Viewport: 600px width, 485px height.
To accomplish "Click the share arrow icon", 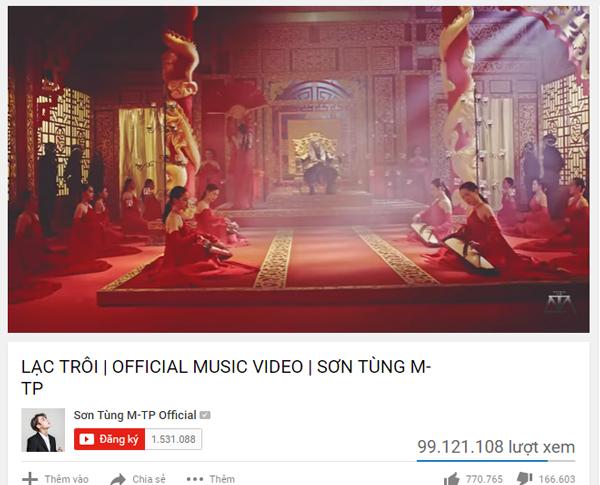I will pyautogui.click(x=117, y=479).
